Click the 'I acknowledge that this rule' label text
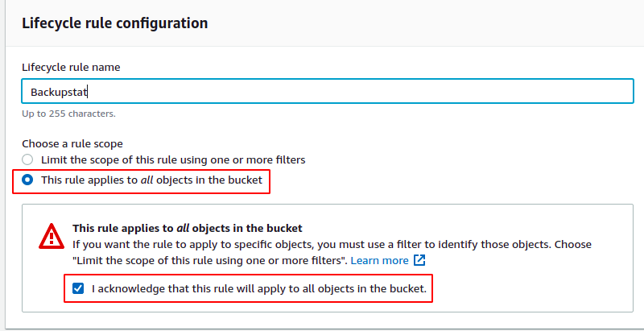The width and height of the screenshot is (644, 331). 259,288
